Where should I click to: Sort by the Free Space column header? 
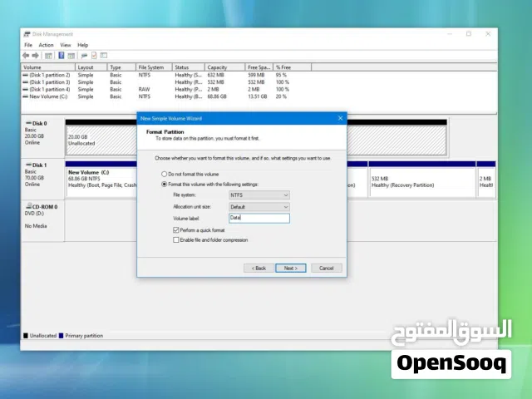pyautogui.click(x=259, y=67)
